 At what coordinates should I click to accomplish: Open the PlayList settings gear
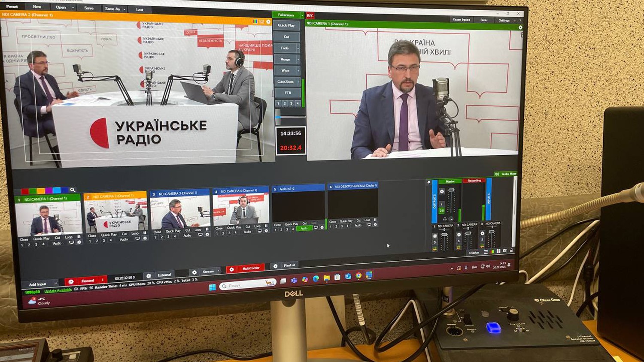(x=276, y=266)
